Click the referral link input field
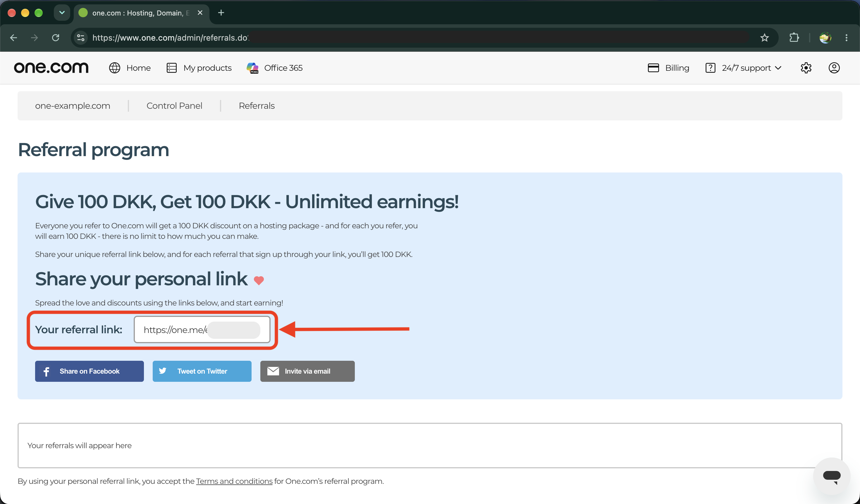860x504 pixels. (x=202, y=329)
